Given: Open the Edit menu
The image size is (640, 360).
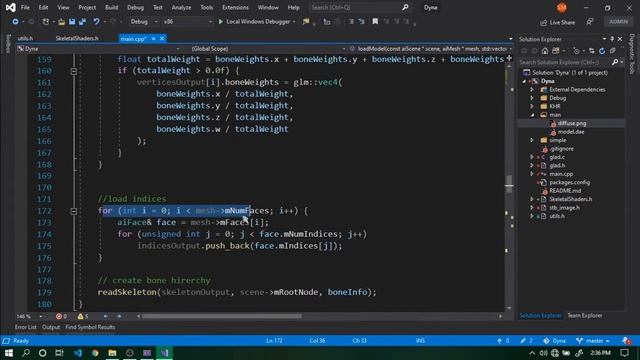Looking at the screenshot, I should click(43, 7).
